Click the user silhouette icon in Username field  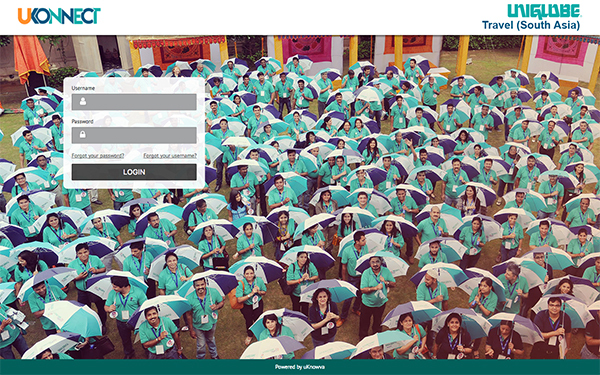pyautogui.click(x=83, y=101)
